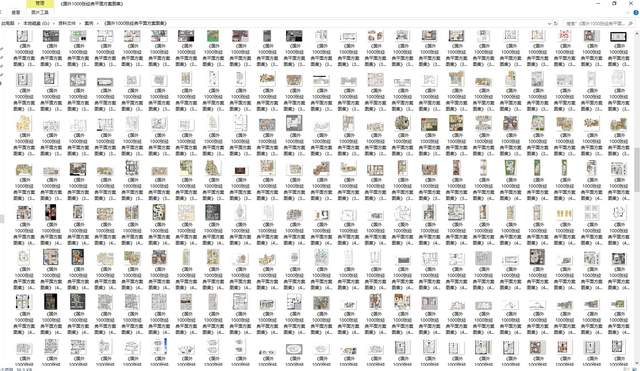Open the 查看 ribbon tab
The width and height of the screenshot is (640, 371).
point(16,13)
